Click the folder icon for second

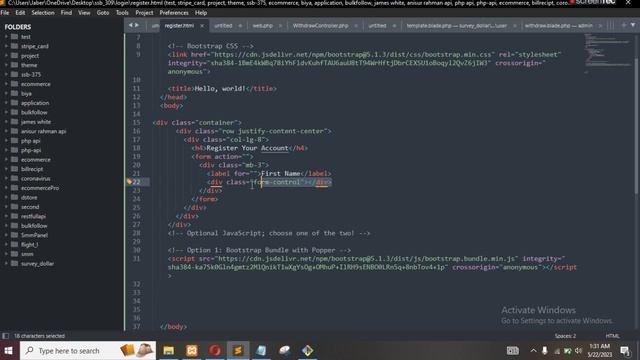14,207
